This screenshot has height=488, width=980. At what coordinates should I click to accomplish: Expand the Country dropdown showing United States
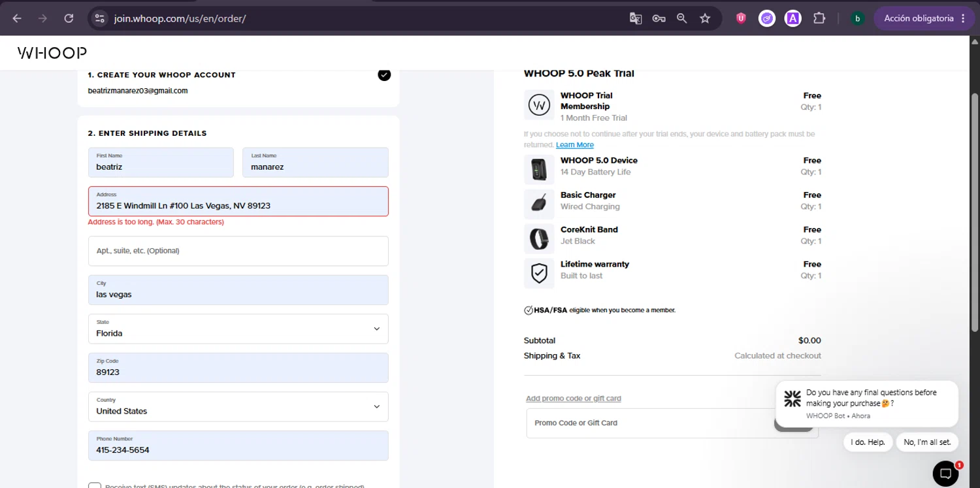click(238, 406)
